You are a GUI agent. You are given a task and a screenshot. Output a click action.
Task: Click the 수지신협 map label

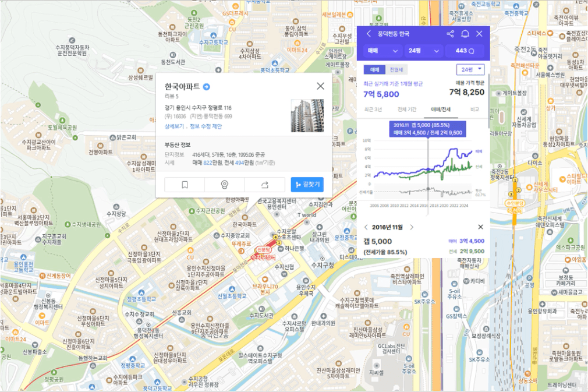(284, 267)
